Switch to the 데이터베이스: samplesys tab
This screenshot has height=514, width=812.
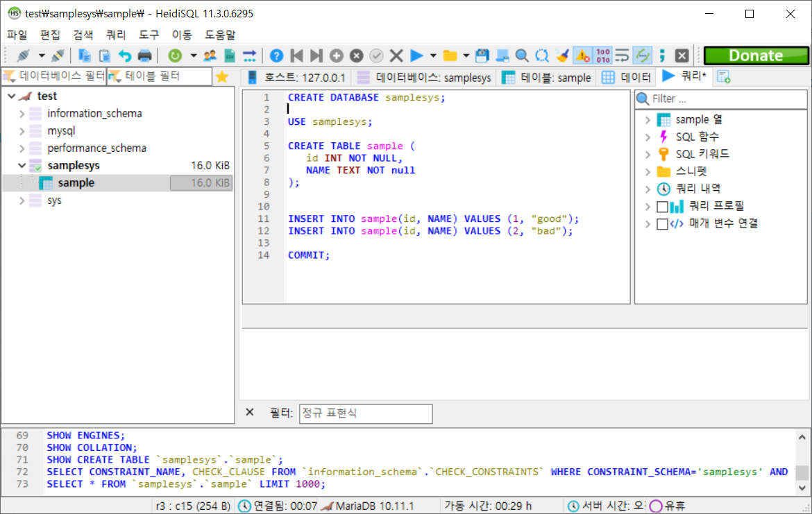(425, 77)
